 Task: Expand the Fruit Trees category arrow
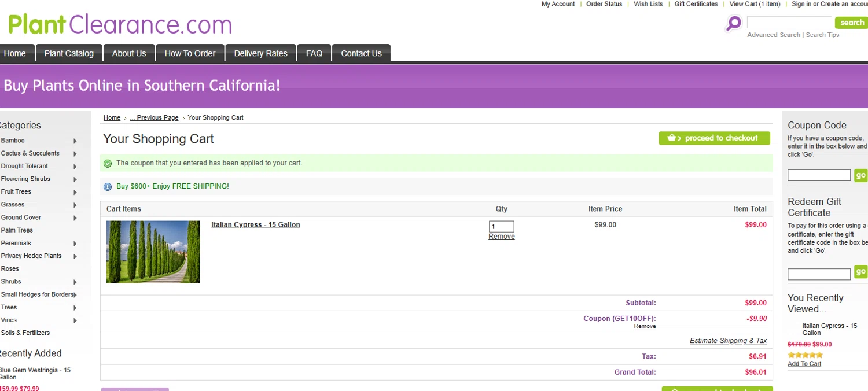(75, 192)
